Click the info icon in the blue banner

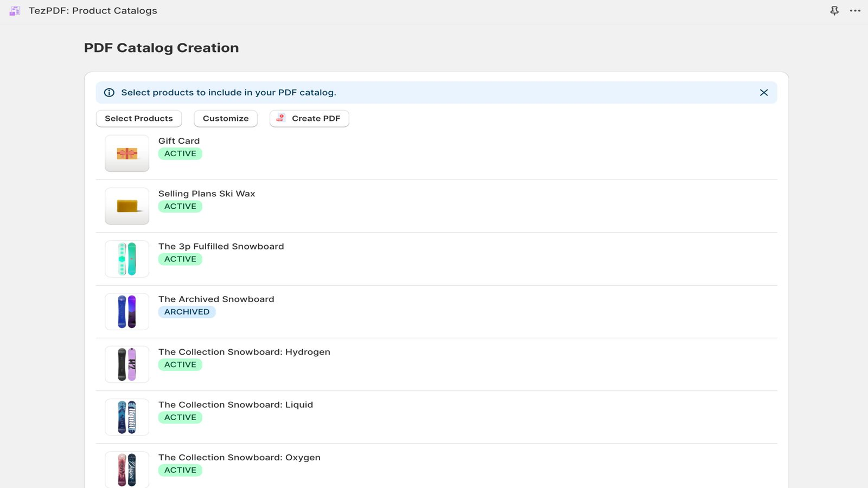(x=109, y=92)
